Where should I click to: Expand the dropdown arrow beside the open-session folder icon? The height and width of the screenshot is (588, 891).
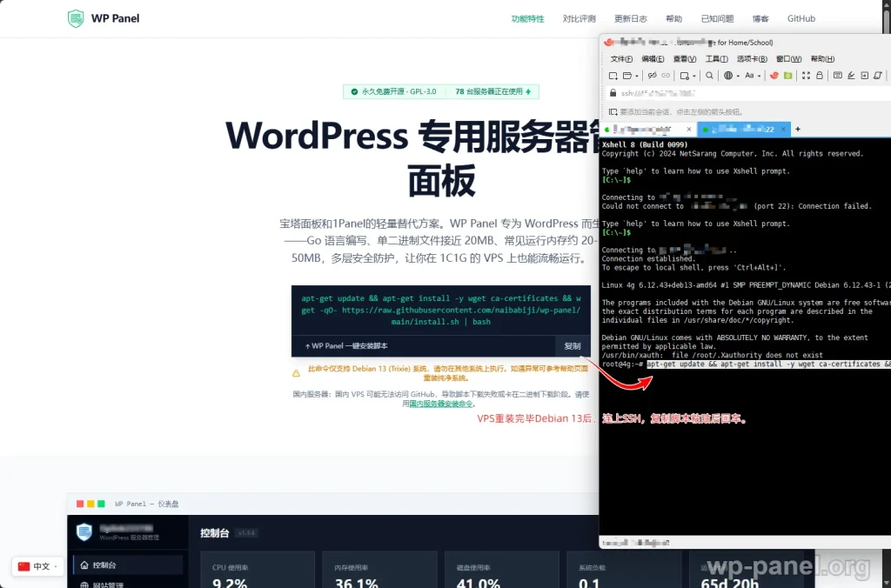[637, 77]
